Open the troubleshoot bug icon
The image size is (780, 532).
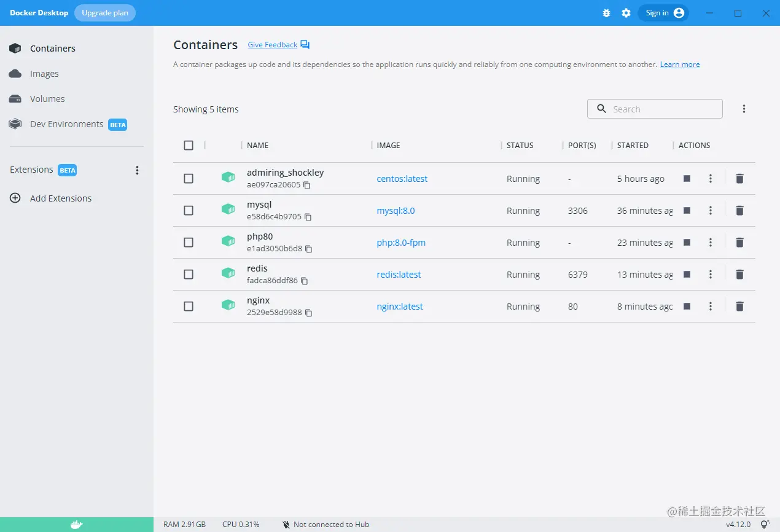pyautogui.click(x=607, y=13)
